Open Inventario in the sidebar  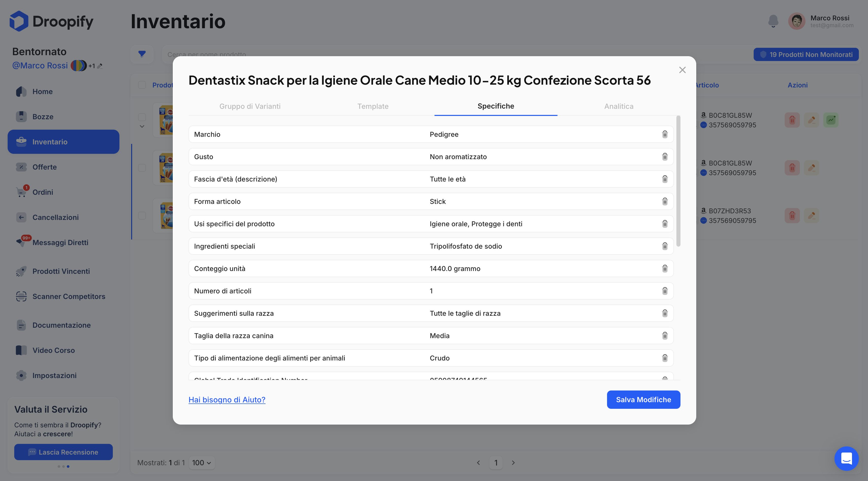pyautogui.click(x=63, y=142)
